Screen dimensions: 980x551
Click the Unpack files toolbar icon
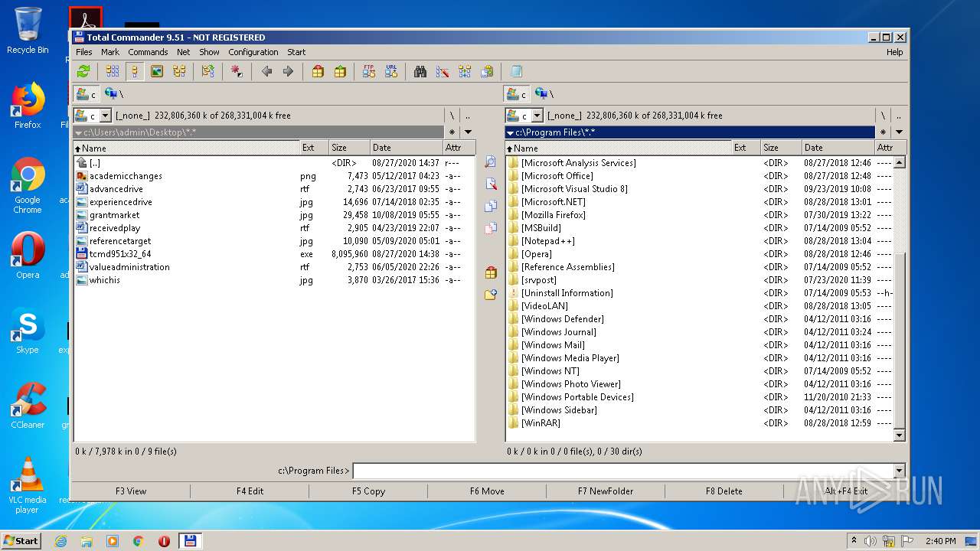point(340,71)
